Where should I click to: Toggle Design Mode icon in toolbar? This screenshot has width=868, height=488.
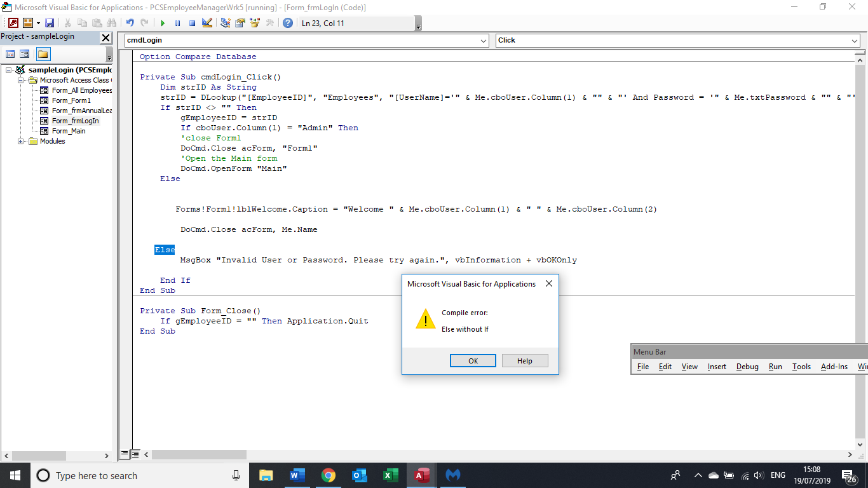(207, 23)
